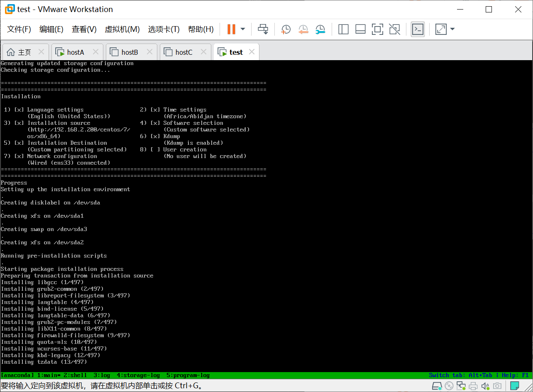Click the camera device status icon
Viewport: 533px width, 392px height.
[x=497, y=386]
